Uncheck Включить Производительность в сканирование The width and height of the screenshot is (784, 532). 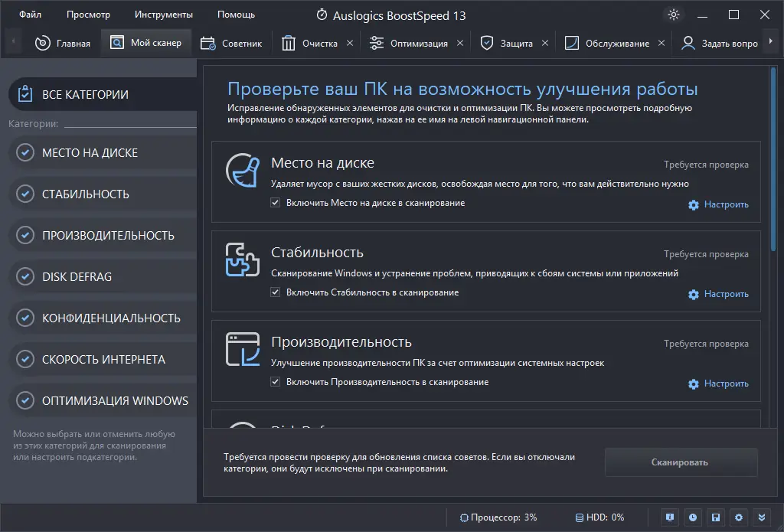pos(275,383)
